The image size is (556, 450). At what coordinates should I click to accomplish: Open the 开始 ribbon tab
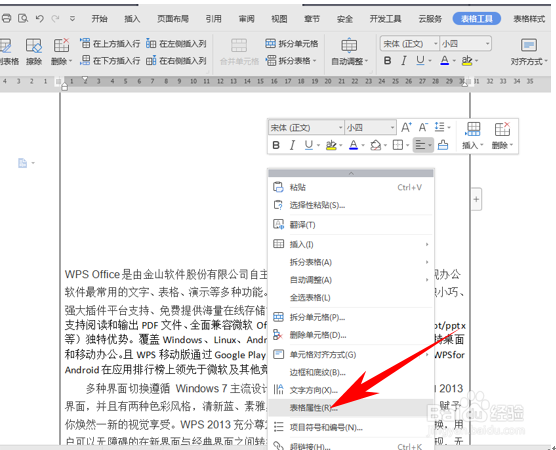(99, 19)
